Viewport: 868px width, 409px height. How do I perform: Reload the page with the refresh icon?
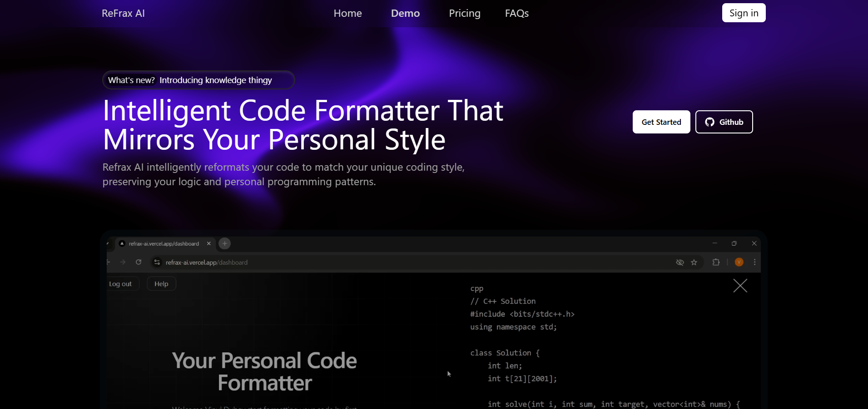[x=139, y=262]
